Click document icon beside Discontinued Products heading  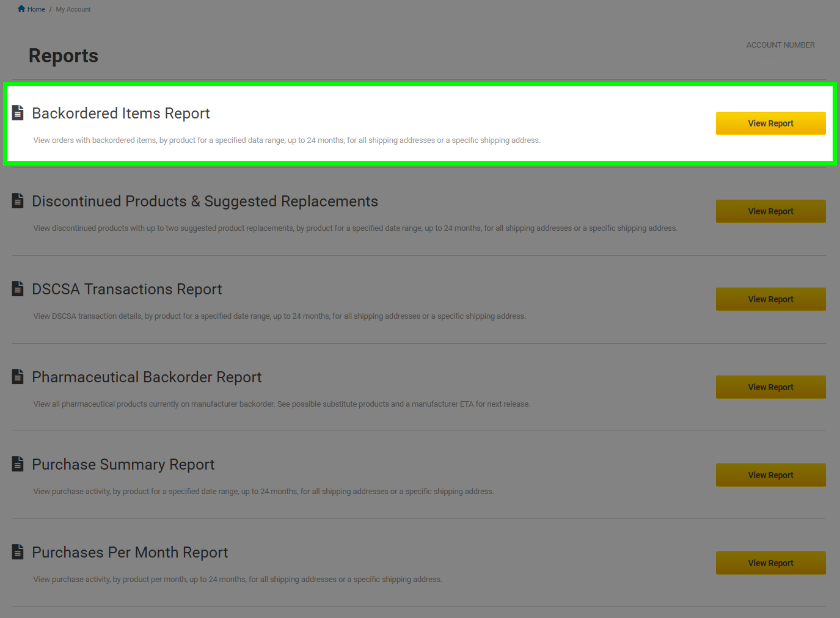[x=18, y=201]
